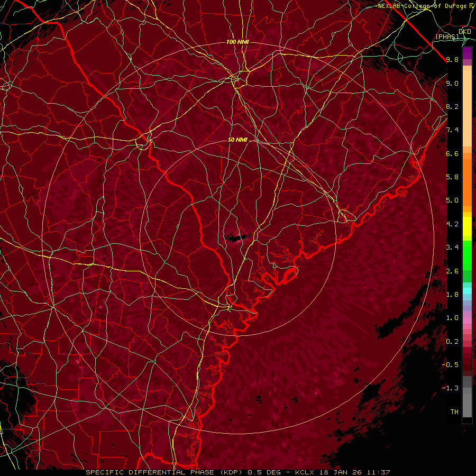Image resolution: width=476 pixels, height=476 pixels.
Task: Click the 7.4 value on the color scale
Action: pos(452,130)
